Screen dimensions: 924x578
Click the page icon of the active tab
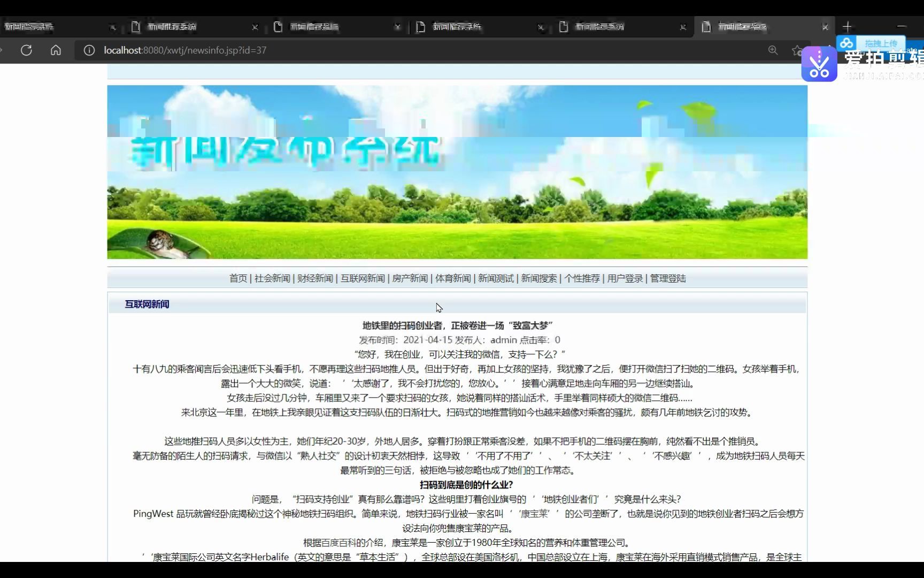pos(706,27)
